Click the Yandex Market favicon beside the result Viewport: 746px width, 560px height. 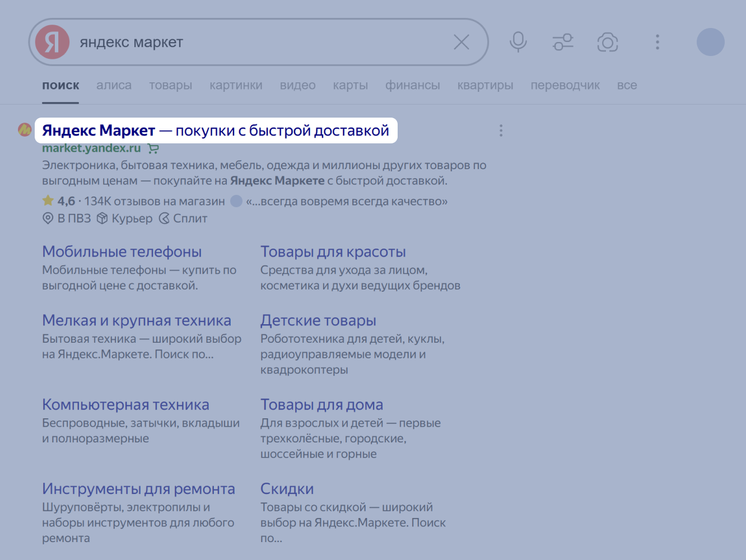point(24,129)
